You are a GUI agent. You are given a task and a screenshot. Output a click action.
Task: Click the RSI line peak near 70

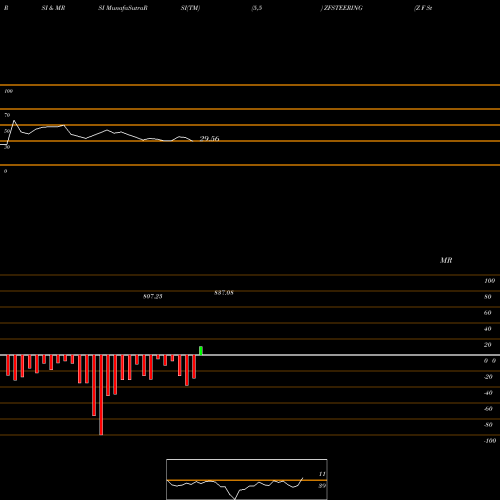click(x=14, y=121)
